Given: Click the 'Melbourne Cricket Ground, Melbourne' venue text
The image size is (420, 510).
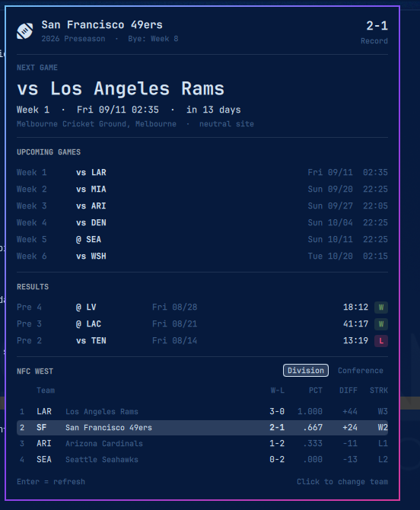Looking at the screenshot, I should [x=97, y=124].
